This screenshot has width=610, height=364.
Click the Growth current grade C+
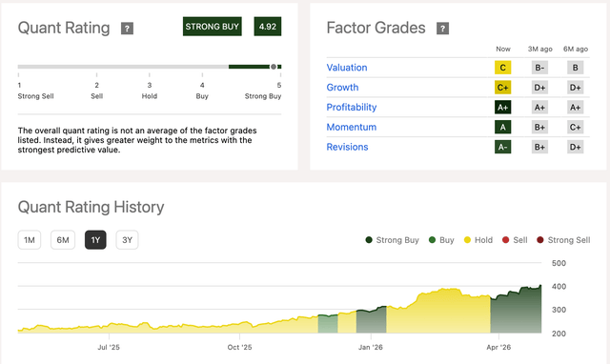point(502,88)
